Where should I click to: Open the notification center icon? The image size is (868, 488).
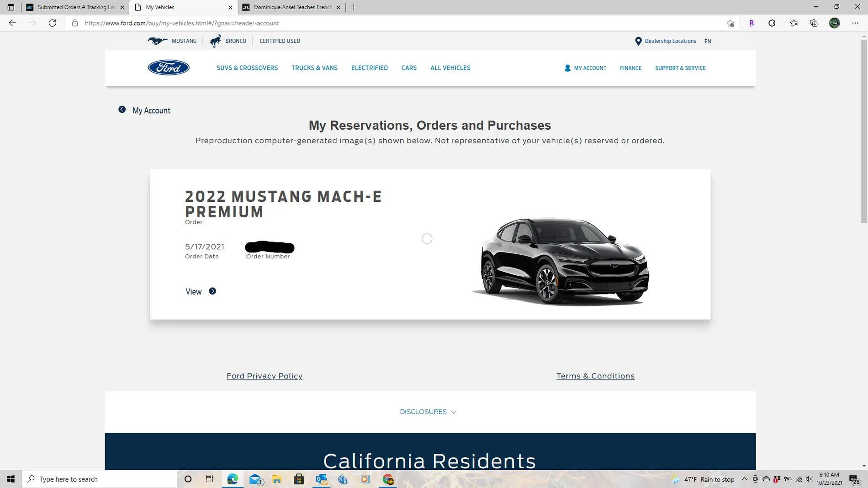pyautogui.click(x=854, y=479)
